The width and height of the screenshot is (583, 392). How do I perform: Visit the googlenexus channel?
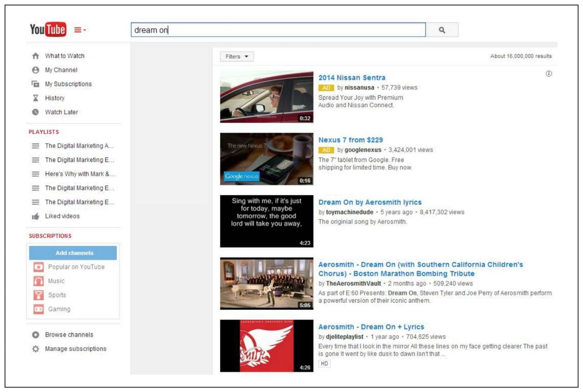pyautogui.click(x=363, y=150)
